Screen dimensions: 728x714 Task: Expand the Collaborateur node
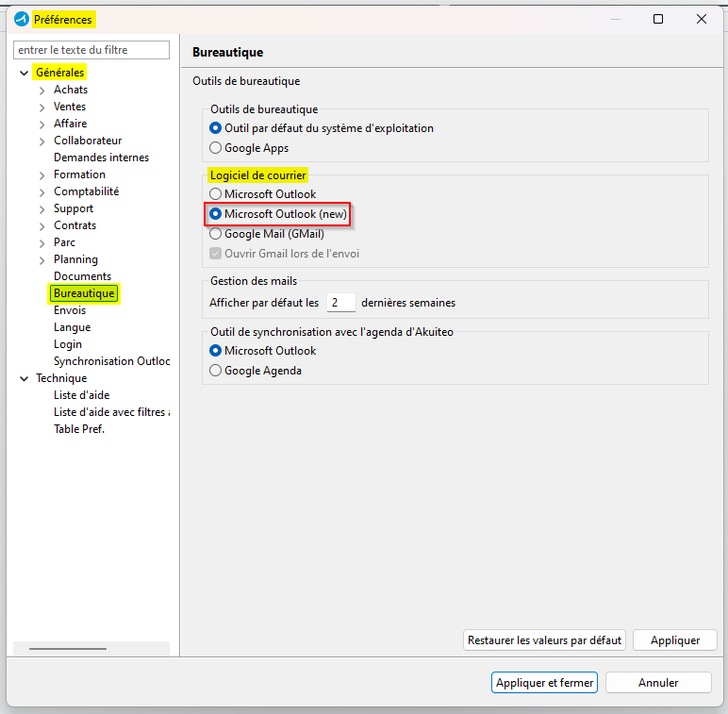click(42, 141)
